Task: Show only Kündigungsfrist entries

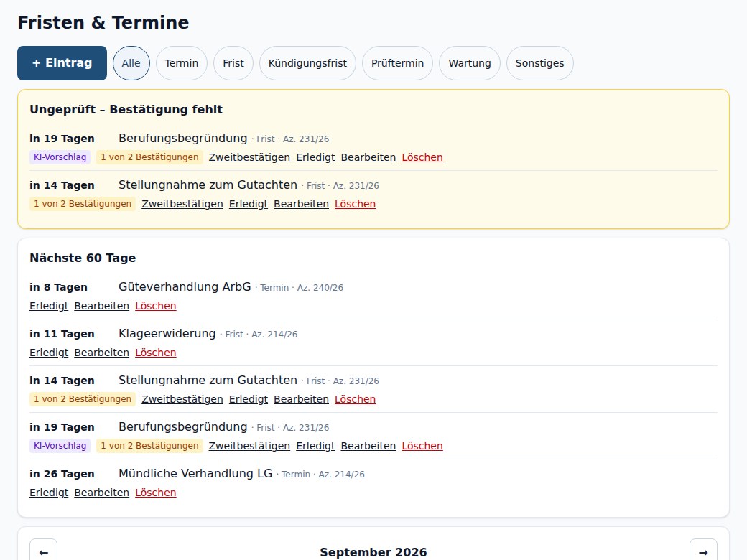Action: (x=307, y=63)
